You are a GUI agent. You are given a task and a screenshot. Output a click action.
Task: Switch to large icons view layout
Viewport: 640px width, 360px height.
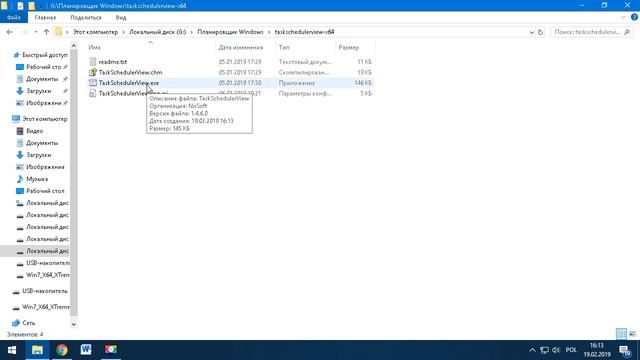pyautogui.click(x=632, y=334)
